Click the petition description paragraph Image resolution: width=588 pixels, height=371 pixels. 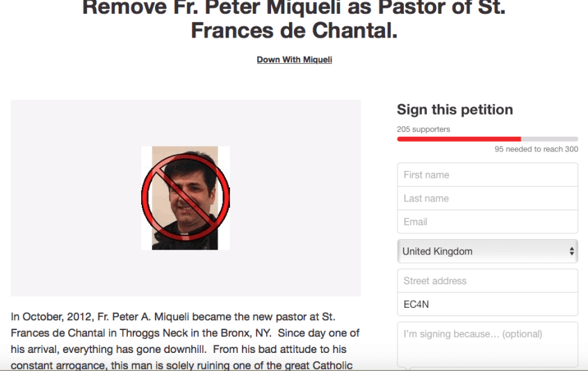coord(186,340)
